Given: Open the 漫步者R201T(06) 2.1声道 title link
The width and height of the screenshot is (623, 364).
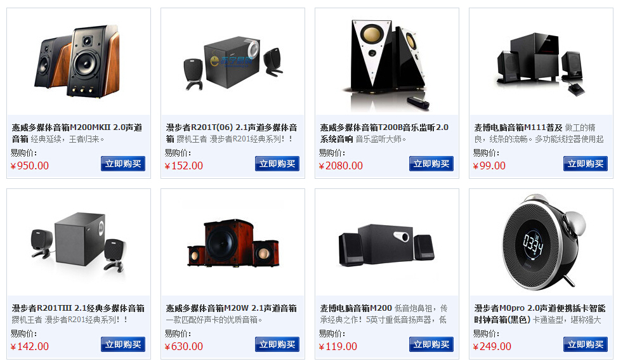Looking at the screenshot, I should click(232, 133).
